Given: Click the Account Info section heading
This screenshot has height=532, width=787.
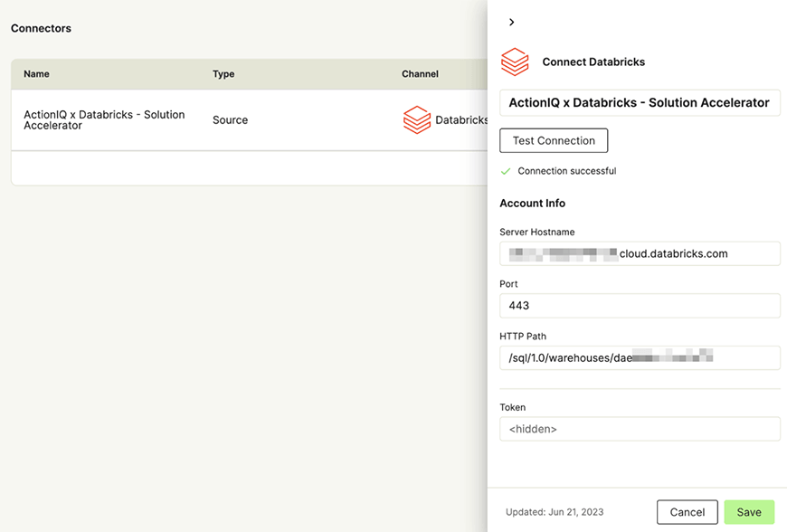Looking at the screenshot, I should [x=533, y=204].
